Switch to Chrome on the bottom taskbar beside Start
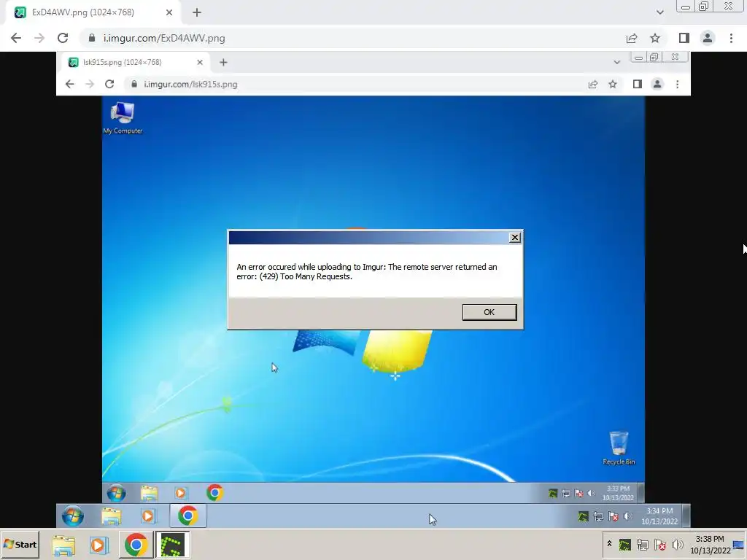747x560 pixels. point(136,545)
